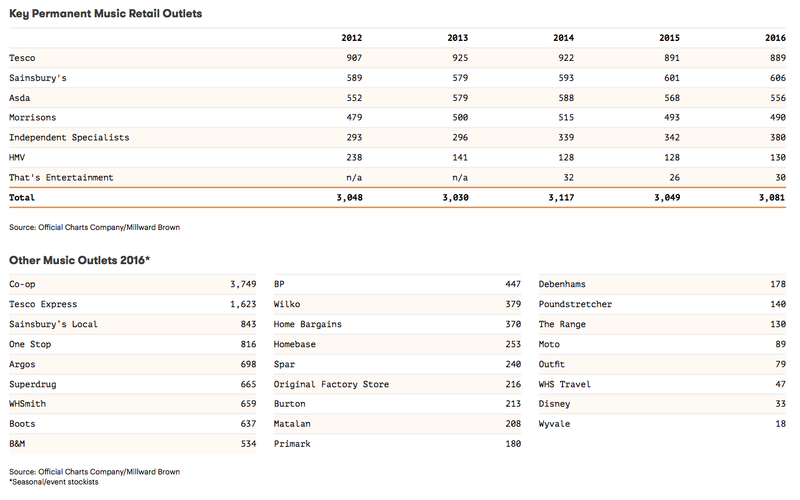
Task: Click the Primark outlet name
Action: pyautogui.click(x=292, y=444)
